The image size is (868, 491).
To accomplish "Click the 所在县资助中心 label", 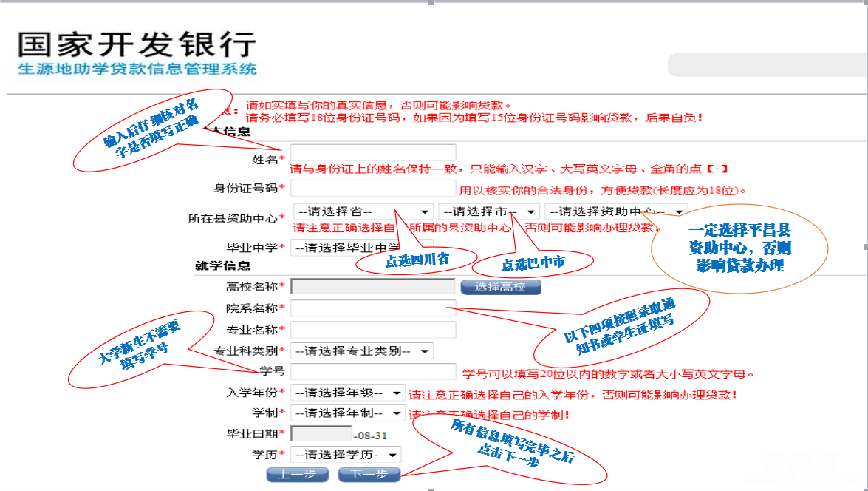I will (x=233, y=218).
